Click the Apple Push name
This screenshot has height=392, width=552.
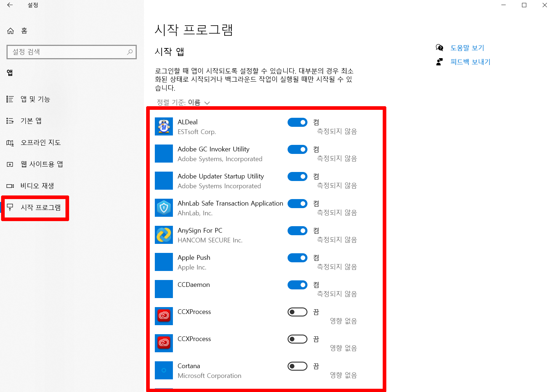click(194, 258)
